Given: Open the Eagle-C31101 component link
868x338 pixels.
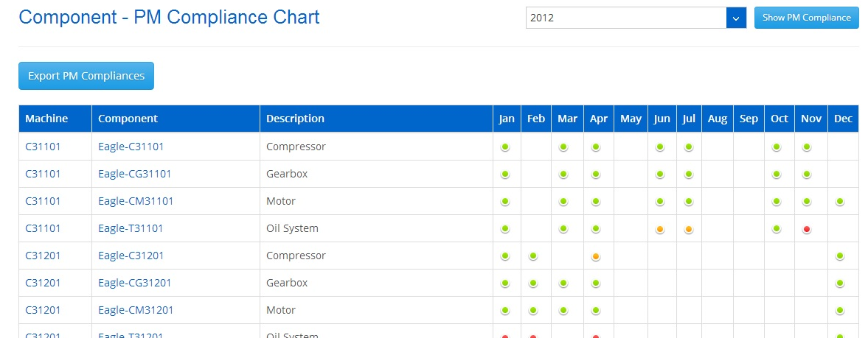Looking at the screenshot, I should pyautogui.click(x=131, y=147).
